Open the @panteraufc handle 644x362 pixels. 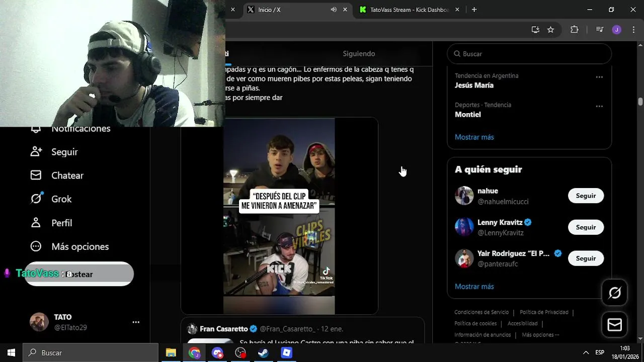[498, 264]
